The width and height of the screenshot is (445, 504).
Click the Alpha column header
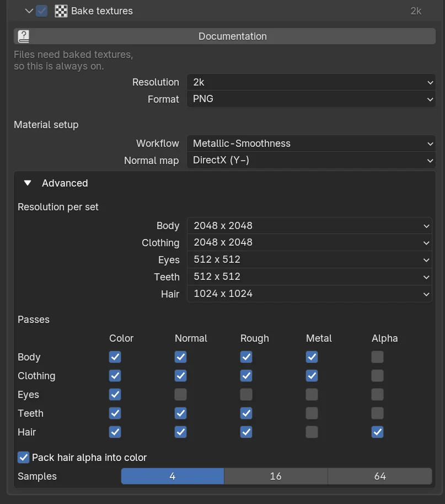click(385, 338)
